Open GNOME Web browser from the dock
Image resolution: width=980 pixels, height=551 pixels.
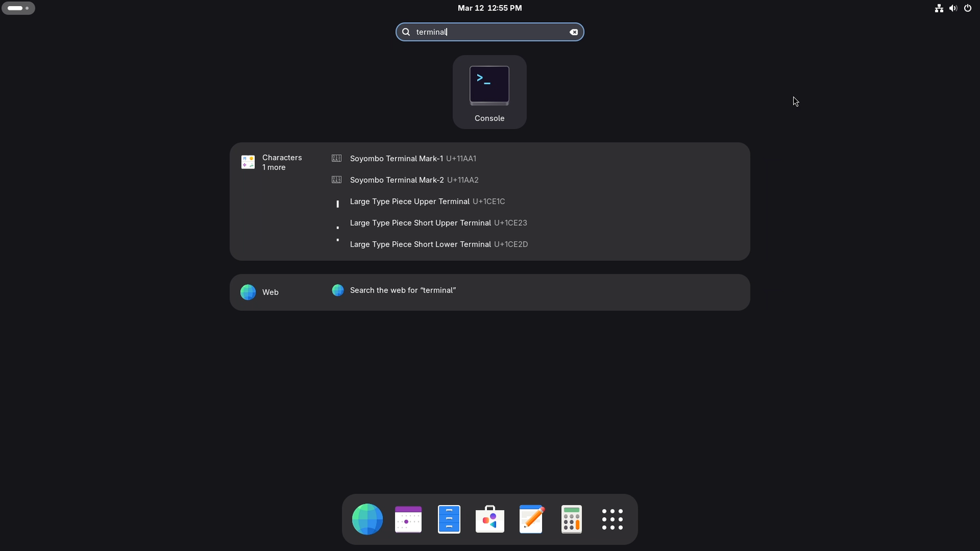pyautogui.click(x=367, y=519)
